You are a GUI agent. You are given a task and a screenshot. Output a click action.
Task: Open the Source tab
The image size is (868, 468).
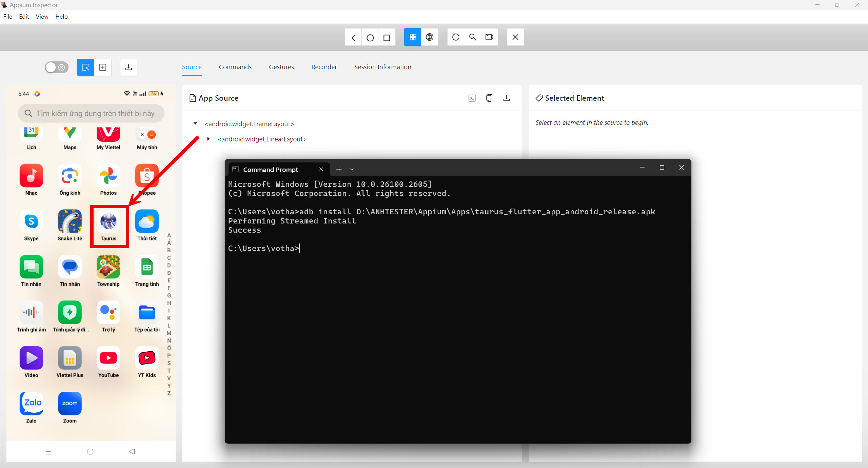click(x=192, y=67)
